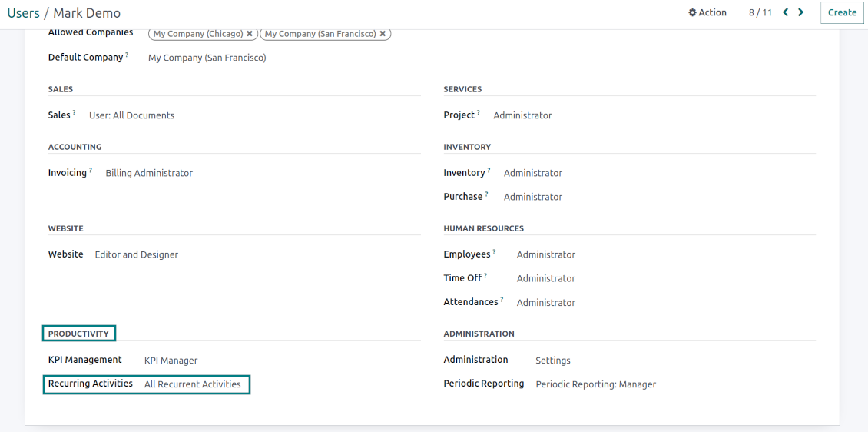Click the Periodic Reporting: Manager value

(x=595, y=384)
